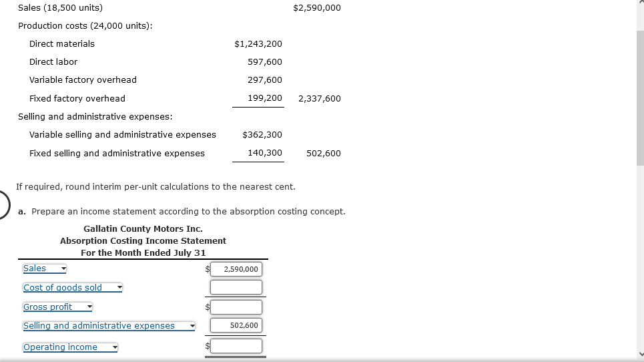This screenshot has width=644, height=362.
Task: Click the Fixed factory overhead label
Action: click(77, 99)
